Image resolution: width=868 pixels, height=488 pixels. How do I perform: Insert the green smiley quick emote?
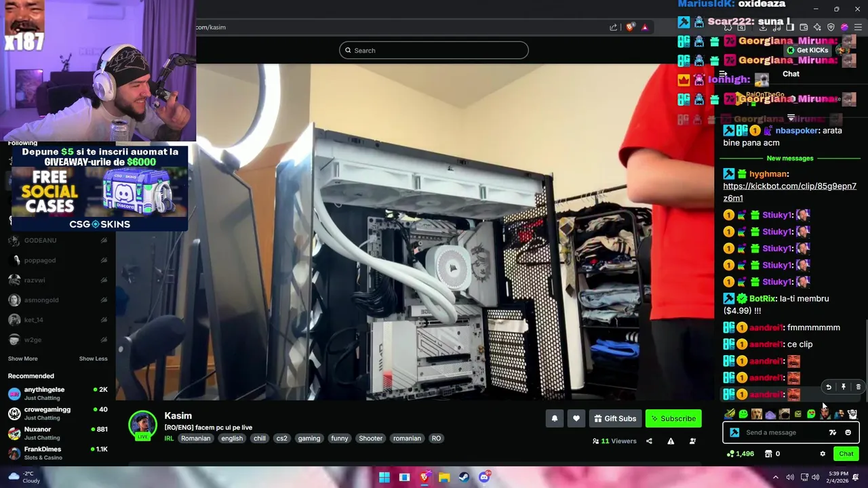[x=743, y=414]
